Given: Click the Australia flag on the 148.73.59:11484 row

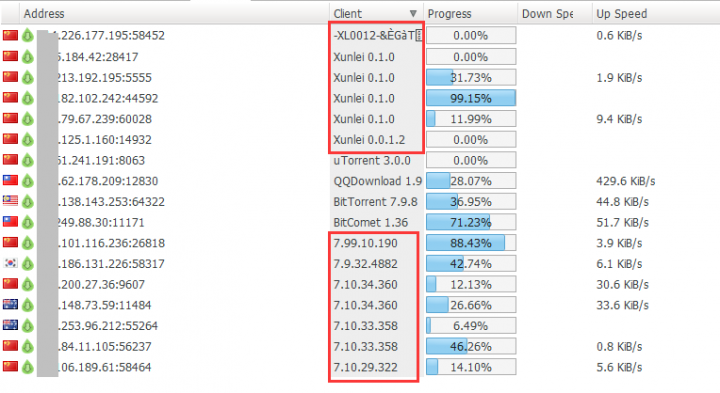Looking at the screenshot, I should pyautogui.click(x=10, y=304).
